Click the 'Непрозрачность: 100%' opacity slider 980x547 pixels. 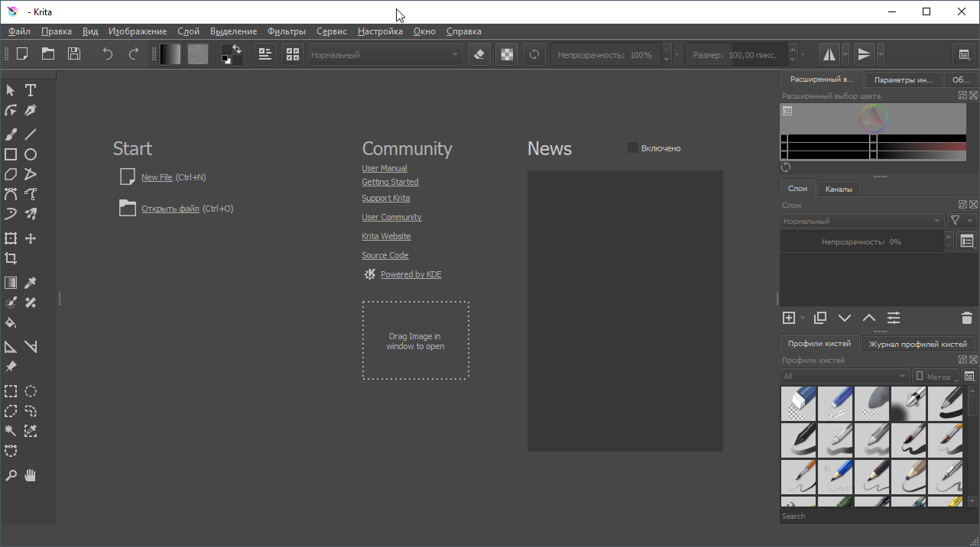(605, 55)
